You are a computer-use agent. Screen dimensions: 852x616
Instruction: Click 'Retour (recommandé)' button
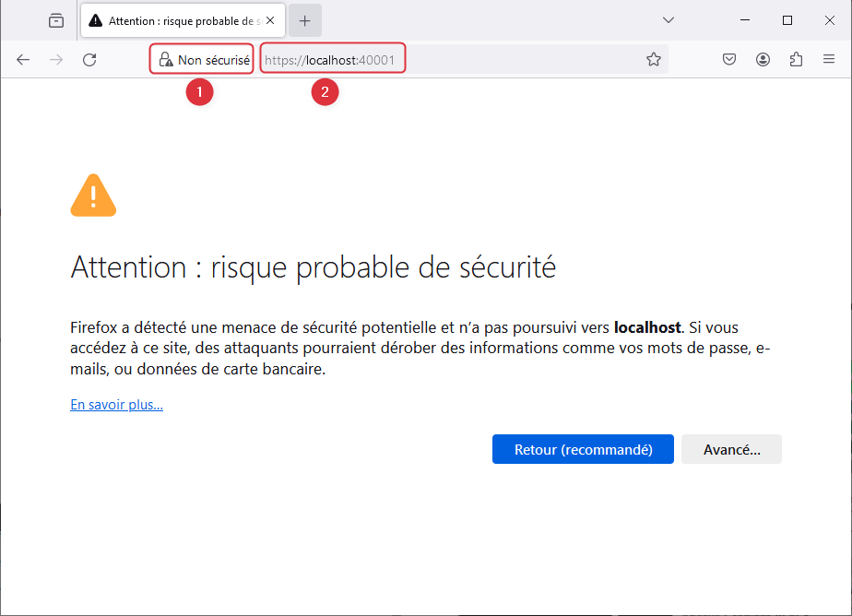[x=583, y=449]
